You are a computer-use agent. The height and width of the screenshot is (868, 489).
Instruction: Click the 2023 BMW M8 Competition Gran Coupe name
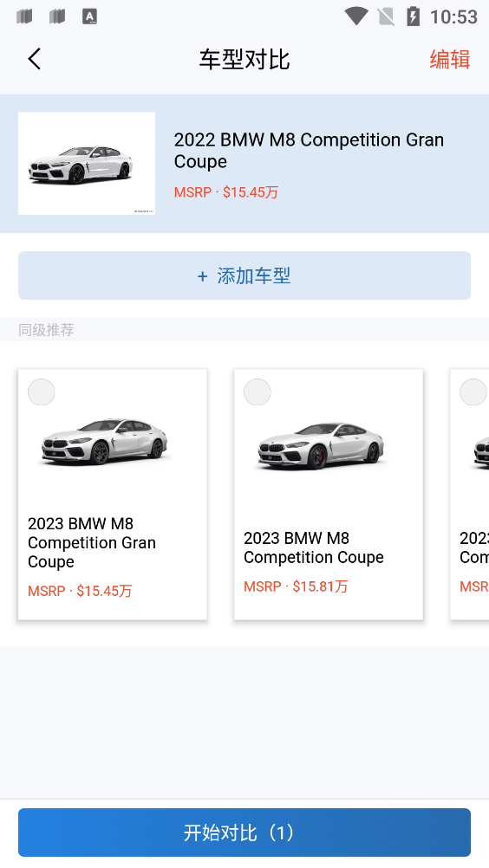[x=91, y=542]
